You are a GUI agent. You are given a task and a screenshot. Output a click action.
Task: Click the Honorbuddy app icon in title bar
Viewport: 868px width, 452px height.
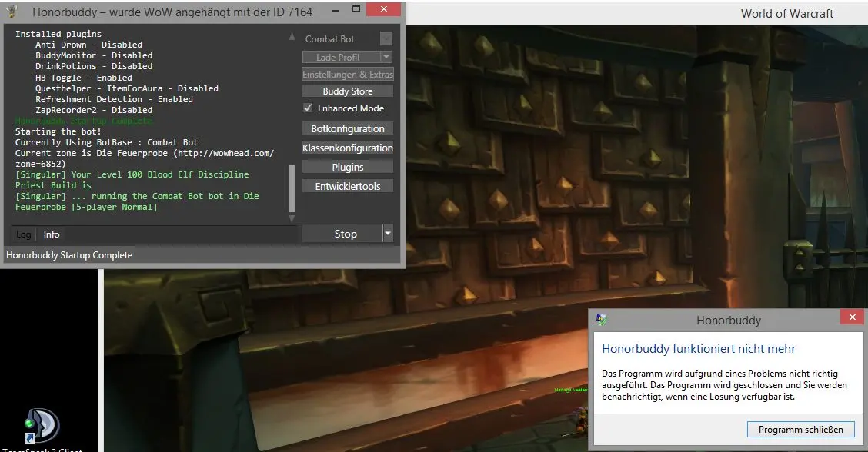coord(12,11)
